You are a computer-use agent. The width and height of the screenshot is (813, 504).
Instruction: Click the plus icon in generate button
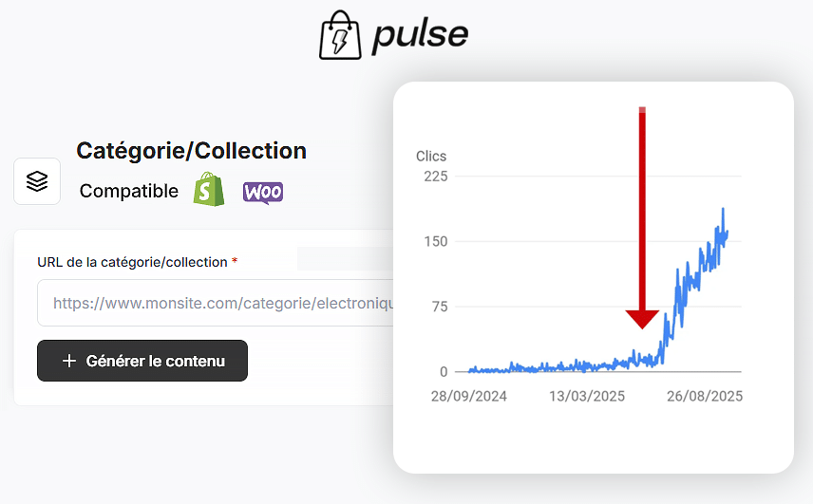pos(68,361)
